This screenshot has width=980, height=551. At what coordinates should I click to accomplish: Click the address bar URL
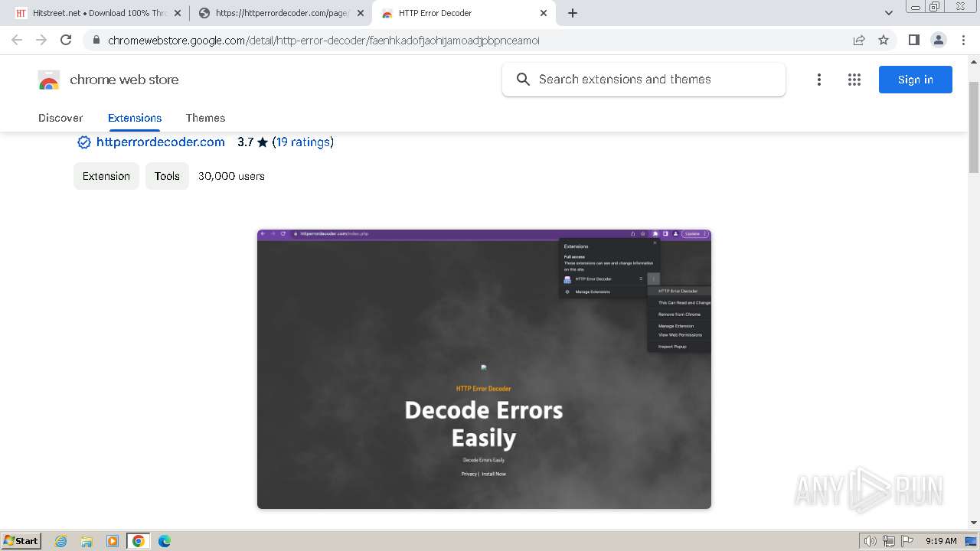[324, 41]
